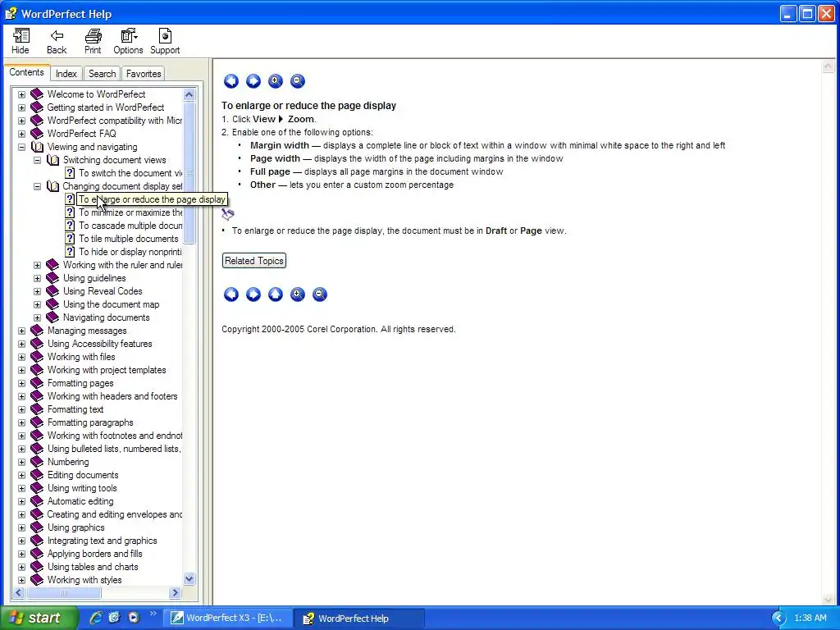Click the bottom zoom-in magnifier icon
This screenshot has width=840, height=630.
coord(297,294)
